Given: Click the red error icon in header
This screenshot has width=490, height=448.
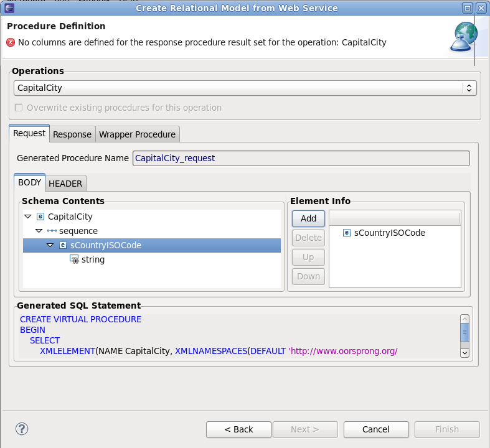Looking at the screenshot, I should pyautogui.click(x=11, y=43).
